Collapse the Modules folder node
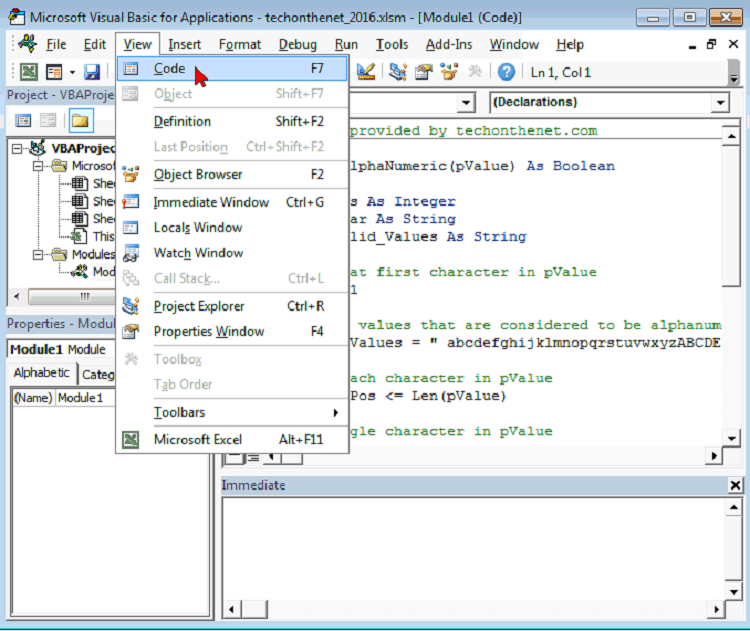 (38, 255)
